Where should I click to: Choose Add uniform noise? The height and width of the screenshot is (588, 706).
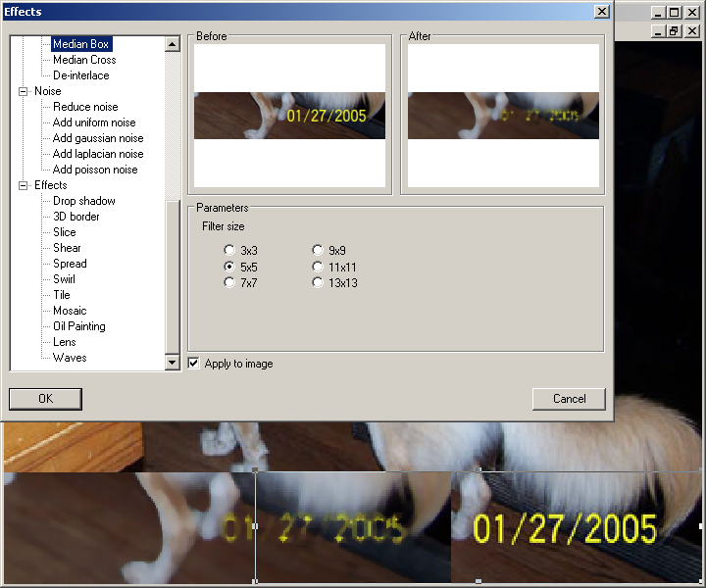(x=94, y=122)
